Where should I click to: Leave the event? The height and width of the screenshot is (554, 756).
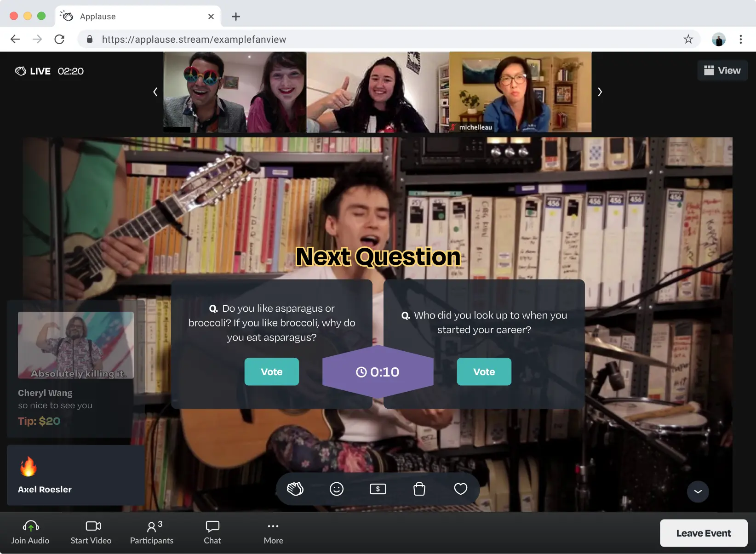point(703,533)
